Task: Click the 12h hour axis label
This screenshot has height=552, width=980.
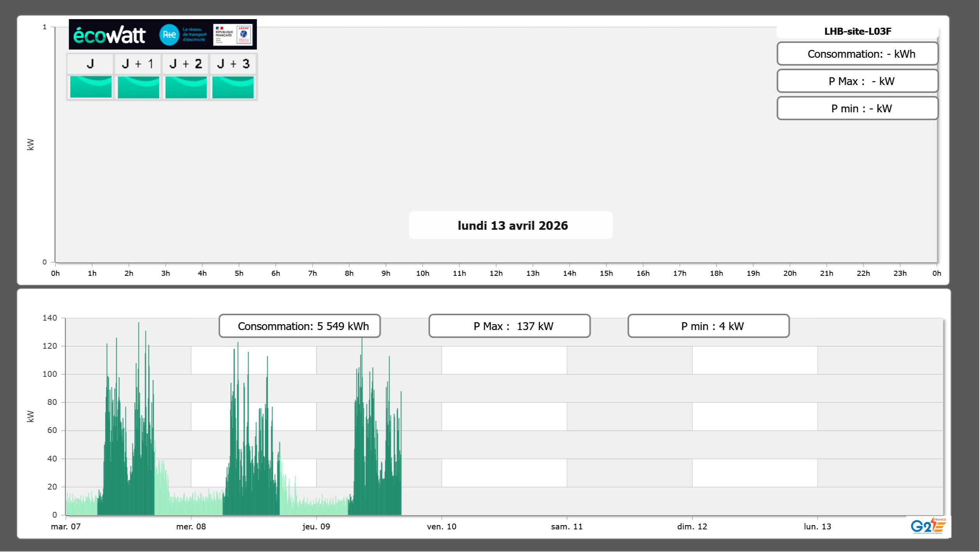Action: (x=496, y=273)
